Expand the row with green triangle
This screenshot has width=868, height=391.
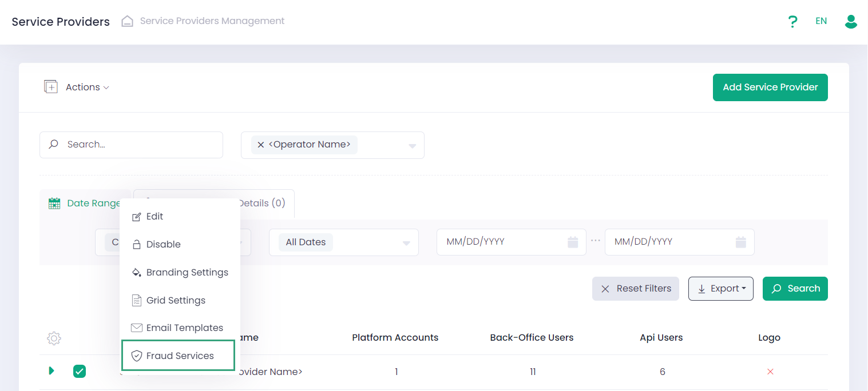51,371
